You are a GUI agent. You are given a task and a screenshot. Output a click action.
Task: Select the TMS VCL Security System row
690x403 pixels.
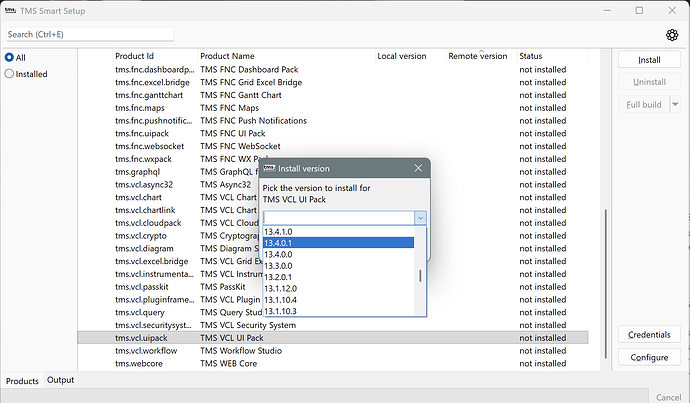pyautogui.click(x=333, y=325)
